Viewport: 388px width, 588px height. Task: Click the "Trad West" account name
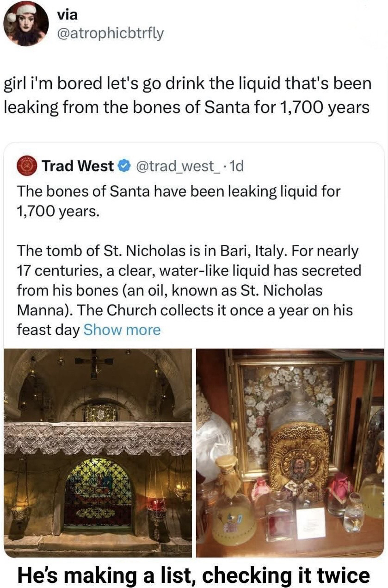[x=78, y=166]
